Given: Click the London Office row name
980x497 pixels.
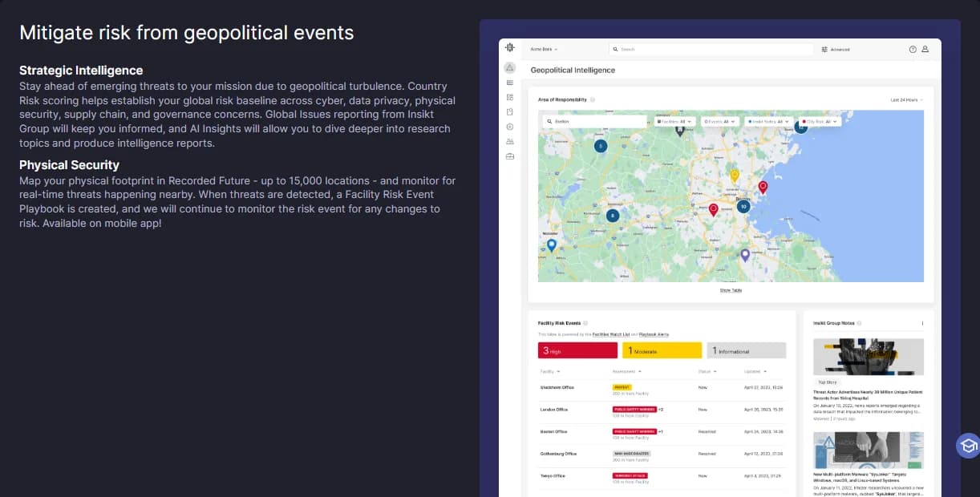Looking at the screenshot, I should click(554, 410).
